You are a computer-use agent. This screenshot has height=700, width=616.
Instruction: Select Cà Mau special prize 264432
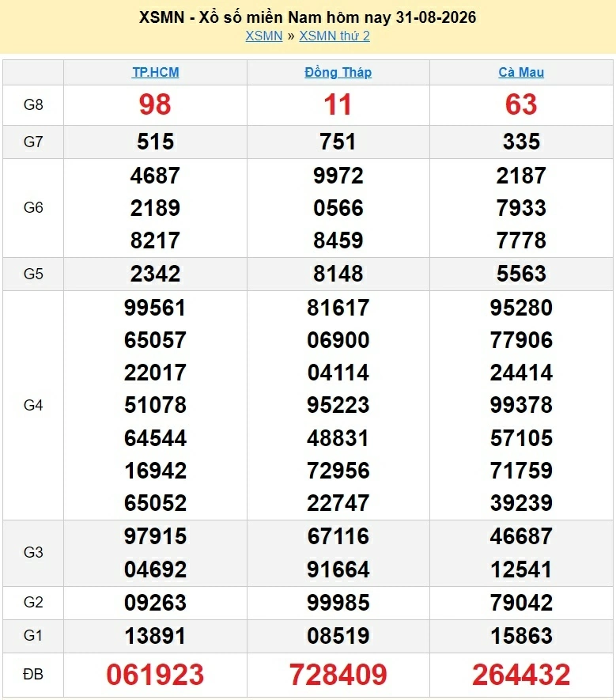[521, 674]
